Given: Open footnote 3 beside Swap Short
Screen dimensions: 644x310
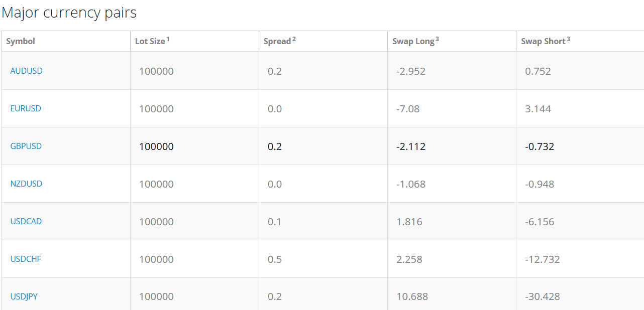Looking at the screenshot, I should click(568, 39).
